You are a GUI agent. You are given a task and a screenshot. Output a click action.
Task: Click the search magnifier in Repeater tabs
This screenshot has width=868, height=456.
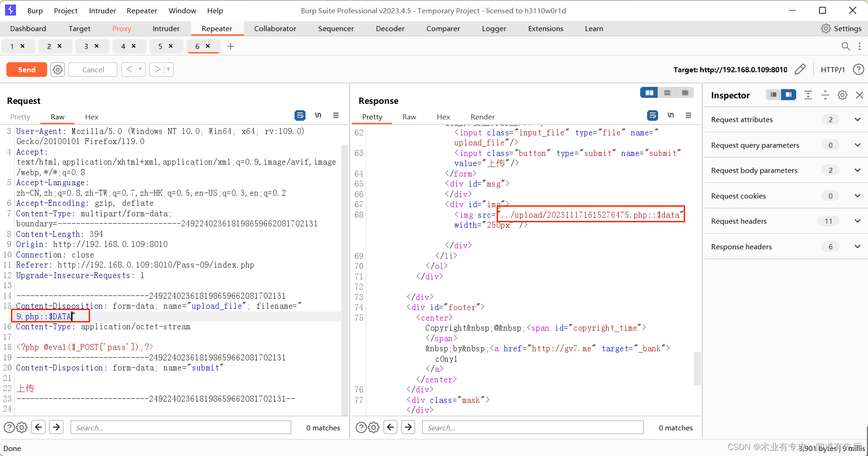[x=846, y=46]
